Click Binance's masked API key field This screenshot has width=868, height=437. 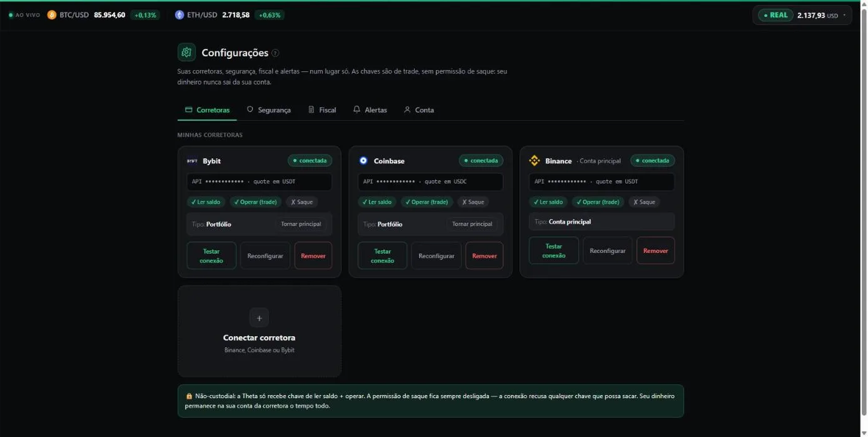tap(602, 182)
